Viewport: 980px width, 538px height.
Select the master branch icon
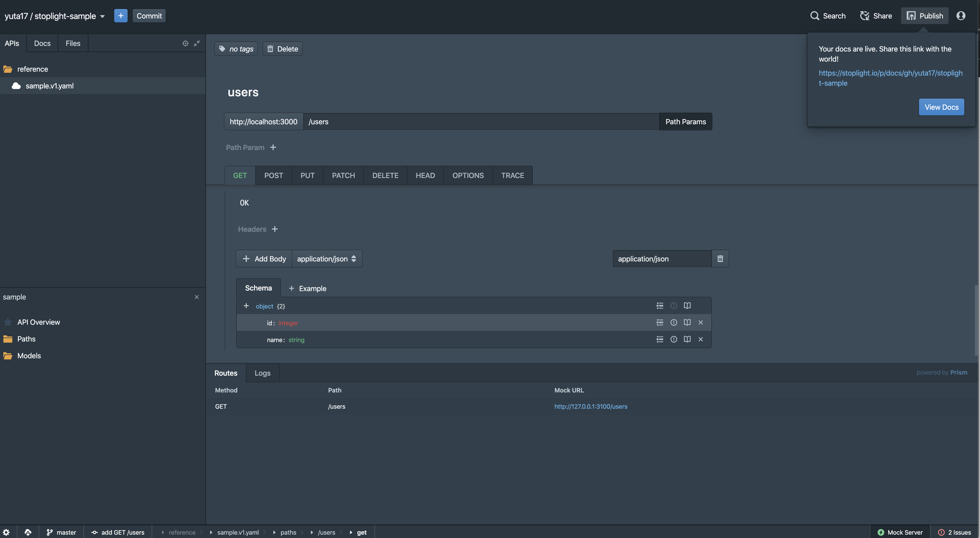pyautogui.click(x=50, y=532)
